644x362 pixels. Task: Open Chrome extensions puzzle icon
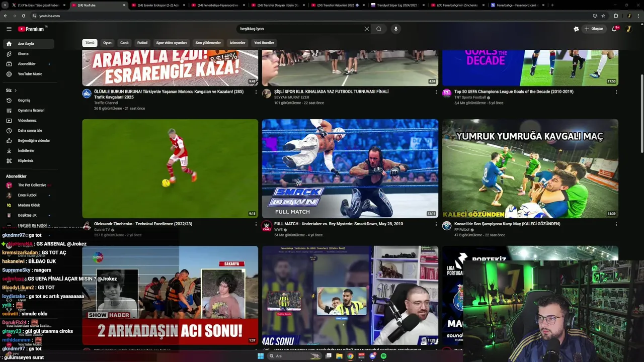[616, 16]
